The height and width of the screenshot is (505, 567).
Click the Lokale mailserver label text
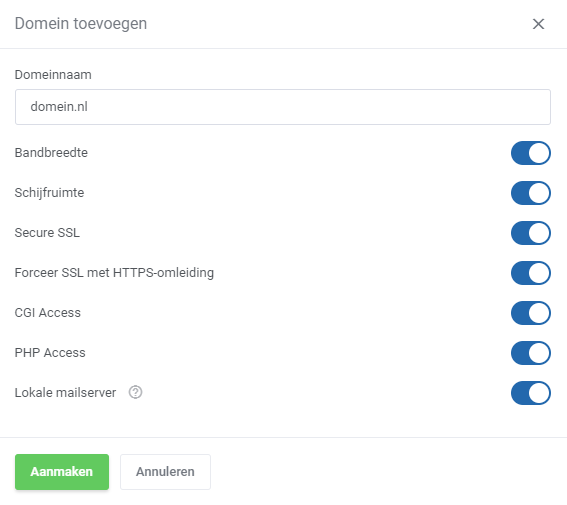click(65, 393)
